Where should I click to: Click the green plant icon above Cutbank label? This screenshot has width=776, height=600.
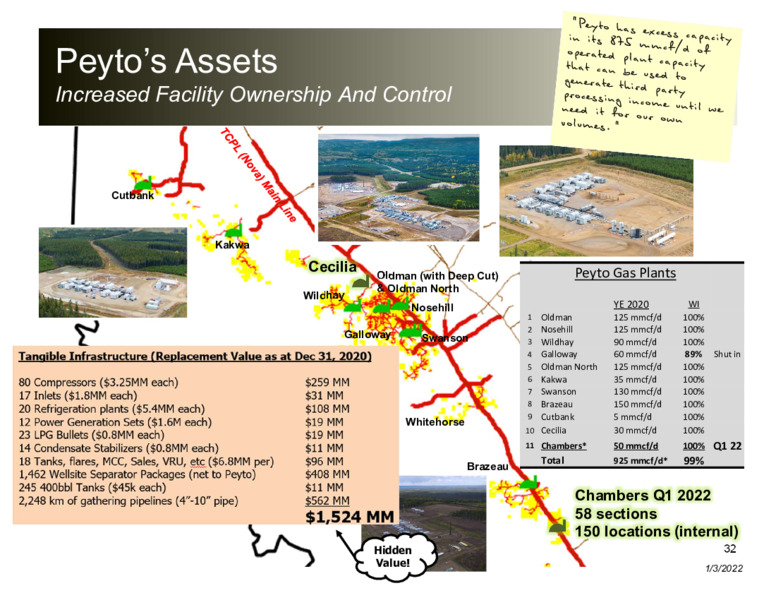(144, 183)
